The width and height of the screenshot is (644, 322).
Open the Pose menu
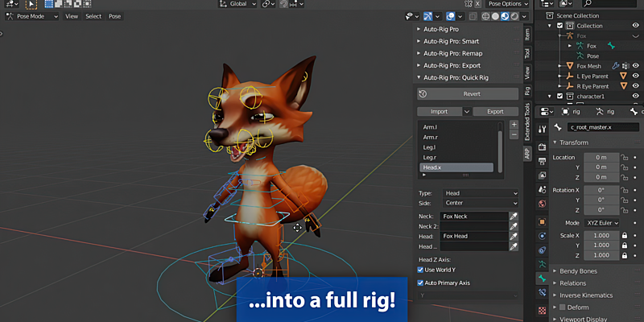[x=114, y=16]
